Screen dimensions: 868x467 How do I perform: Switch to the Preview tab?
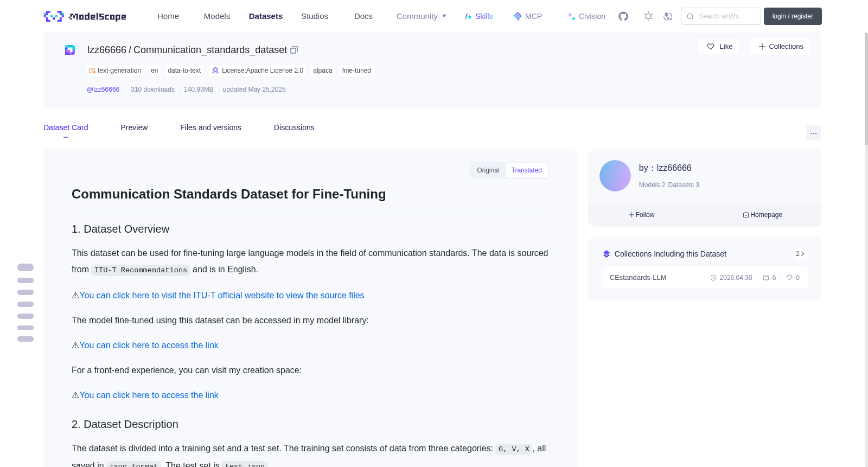pos(134,127)
